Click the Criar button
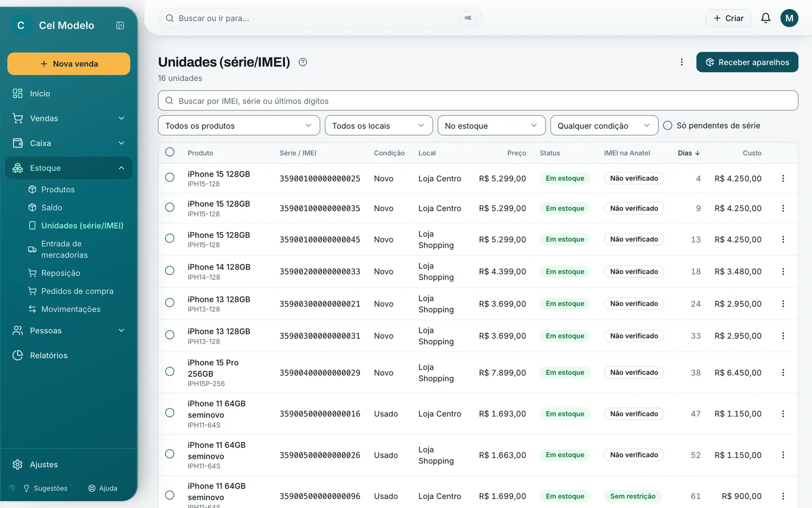The width and height of the screenshot is (812, 508). [728, 18]
